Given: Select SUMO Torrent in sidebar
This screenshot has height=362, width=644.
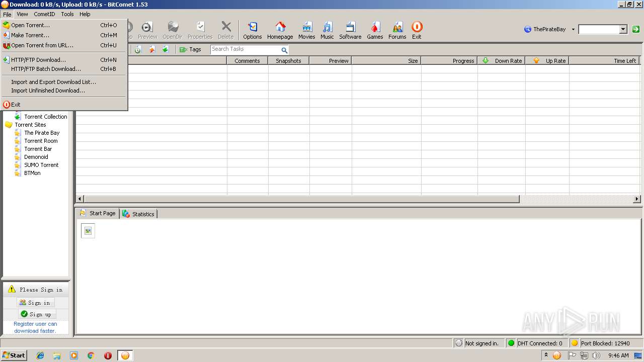Looking at the screenshot, I should click(41, 165).
